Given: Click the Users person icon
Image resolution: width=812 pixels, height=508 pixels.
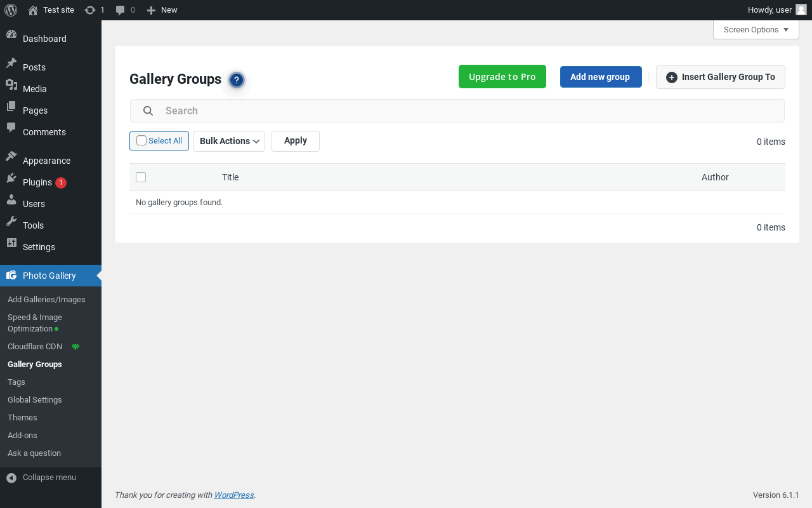Looking at the screenshot, I should (x=11, y=199).
